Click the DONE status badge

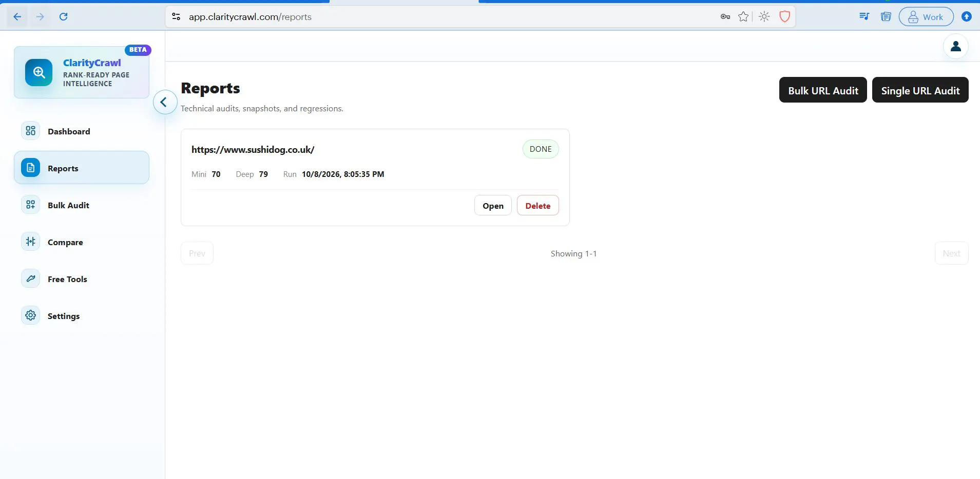541,149
